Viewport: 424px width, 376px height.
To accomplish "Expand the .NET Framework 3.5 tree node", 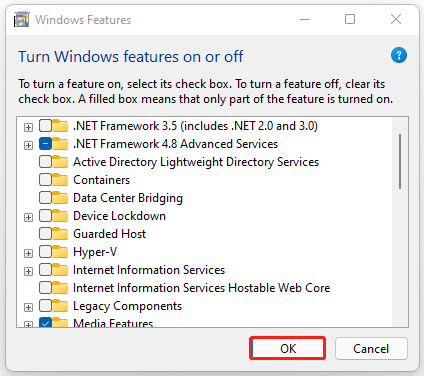I will 28,127.
